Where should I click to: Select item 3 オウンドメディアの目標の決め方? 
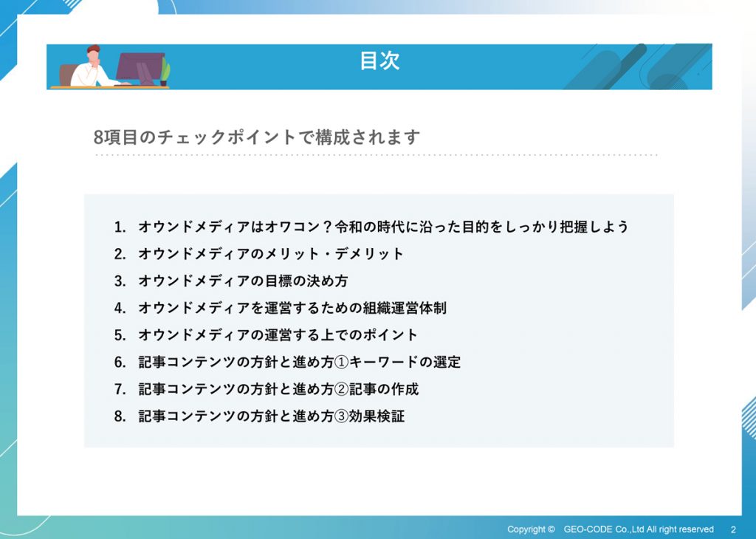(x=231, y=281)
